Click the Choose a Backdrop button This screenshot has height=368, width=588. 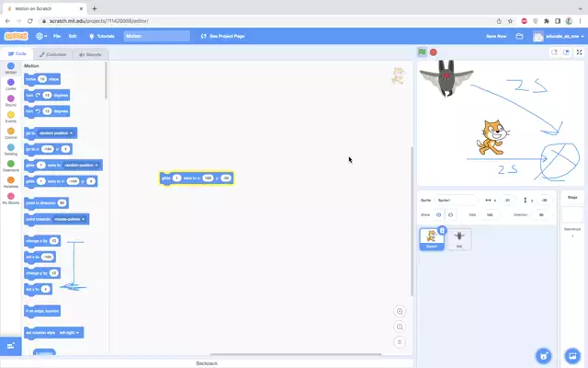pyautogui.click(x=572, y=355)
